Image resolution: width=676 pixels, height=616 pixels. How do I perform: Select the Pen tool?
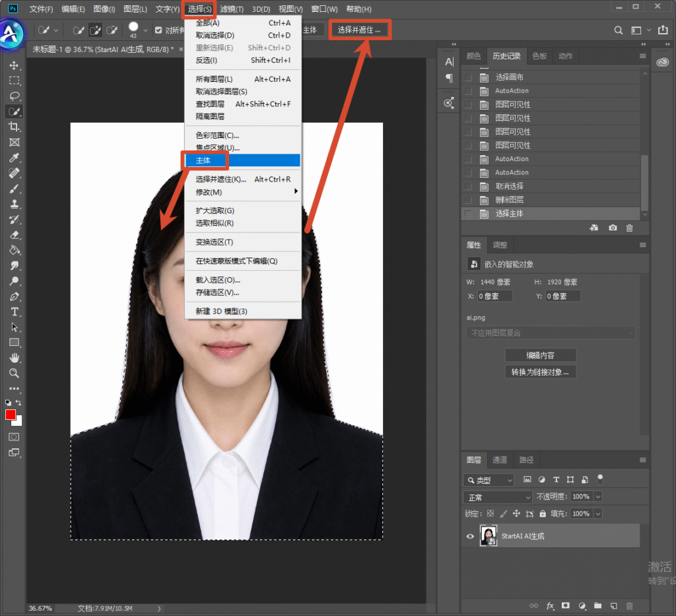[x=15, y=296]
